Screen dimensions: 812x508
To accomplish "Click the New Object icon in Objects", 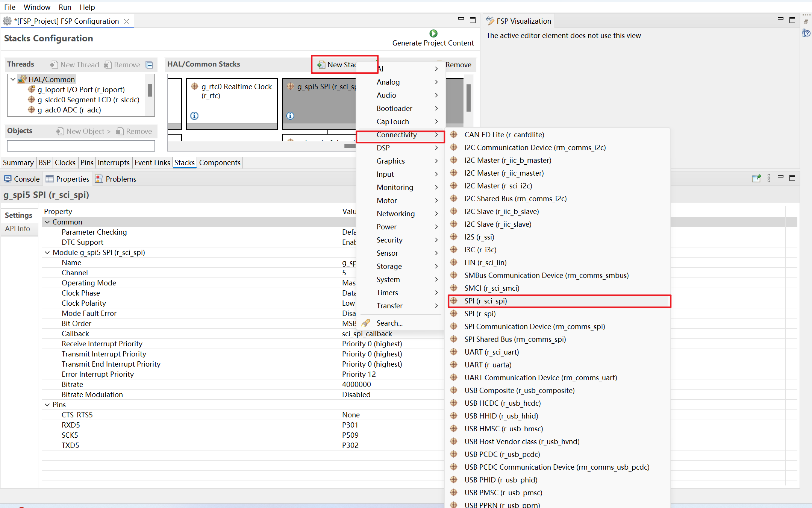I will [x=60, y=131].
